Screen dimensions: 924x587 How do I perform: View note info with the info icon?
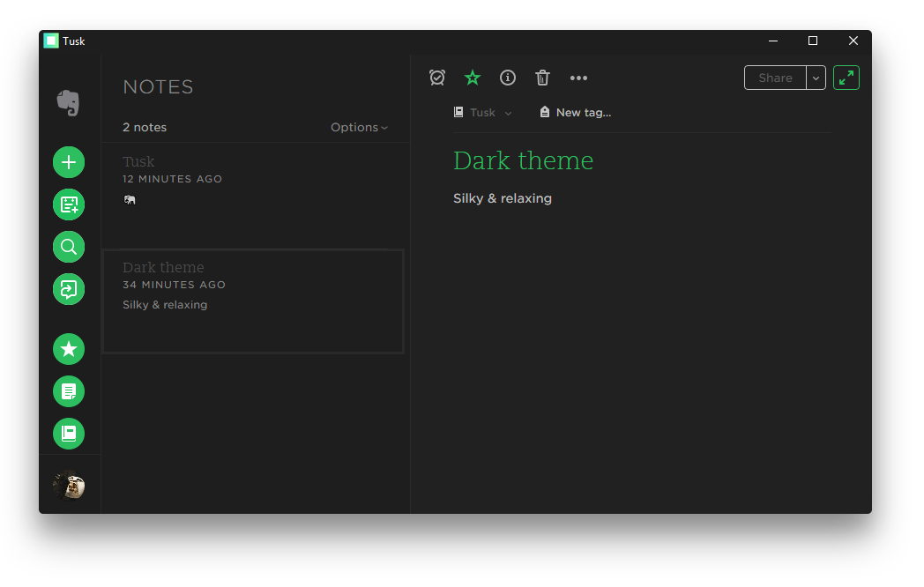pos(508,78)
